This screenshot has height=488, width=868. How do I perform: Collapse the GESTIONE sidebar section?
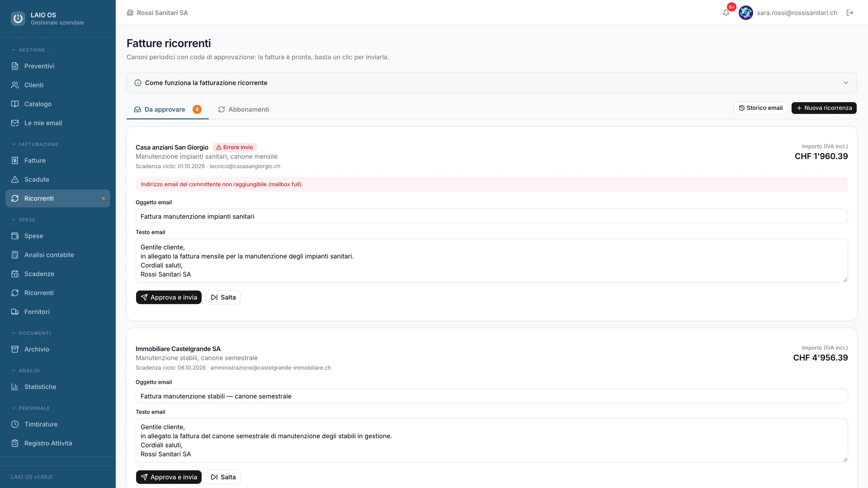coord(28,50)
